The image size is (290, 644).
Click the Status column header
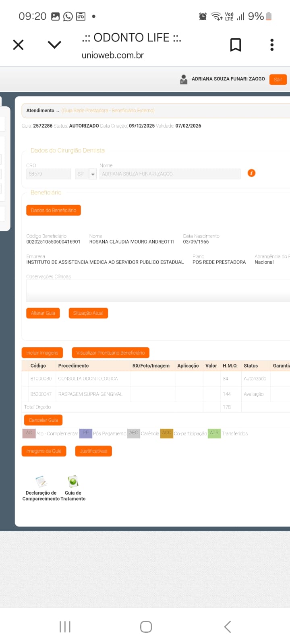(251, 365)
